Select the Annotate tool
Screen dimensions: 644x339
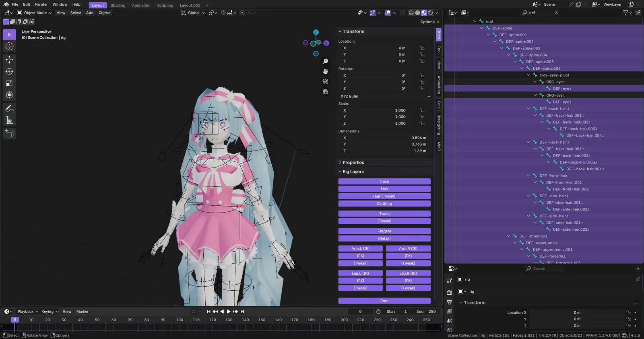(9, 108)
